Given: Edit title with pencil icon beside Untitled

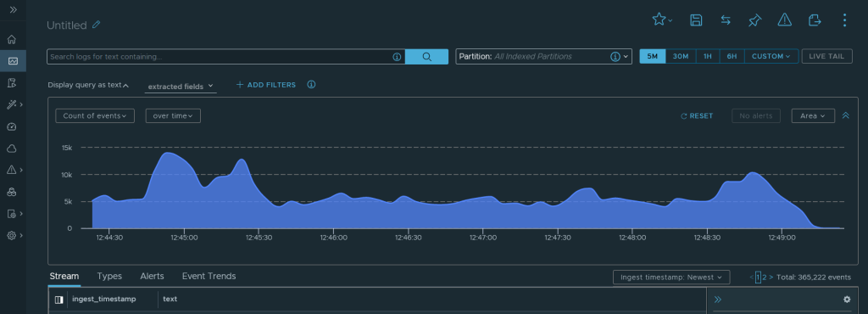Looking at the screenshot, I should click(x=97, y=25).
